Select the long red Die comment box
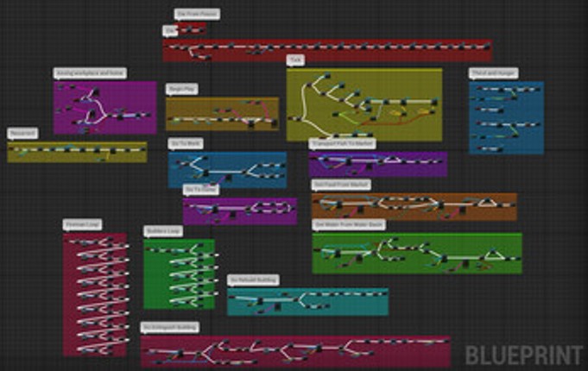This screenshot has width=588, height=371. click(327, 50)
